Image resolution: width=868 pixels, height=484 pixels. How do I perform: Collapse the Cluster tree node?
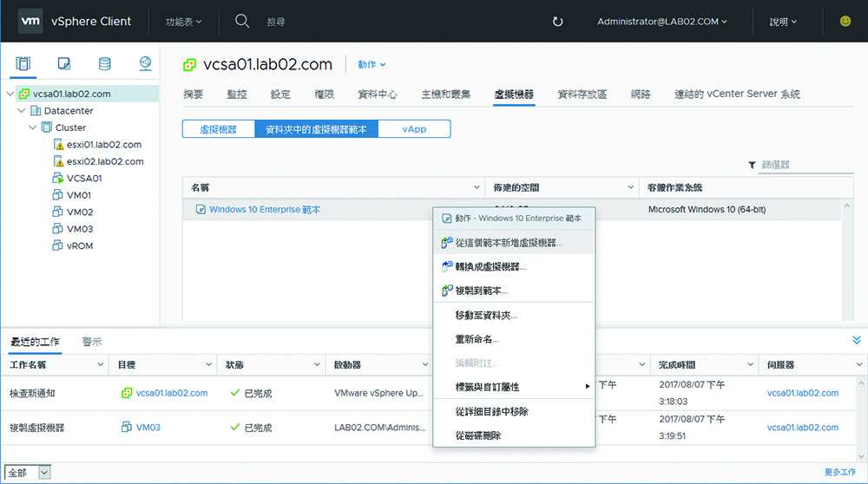[33, 128]
